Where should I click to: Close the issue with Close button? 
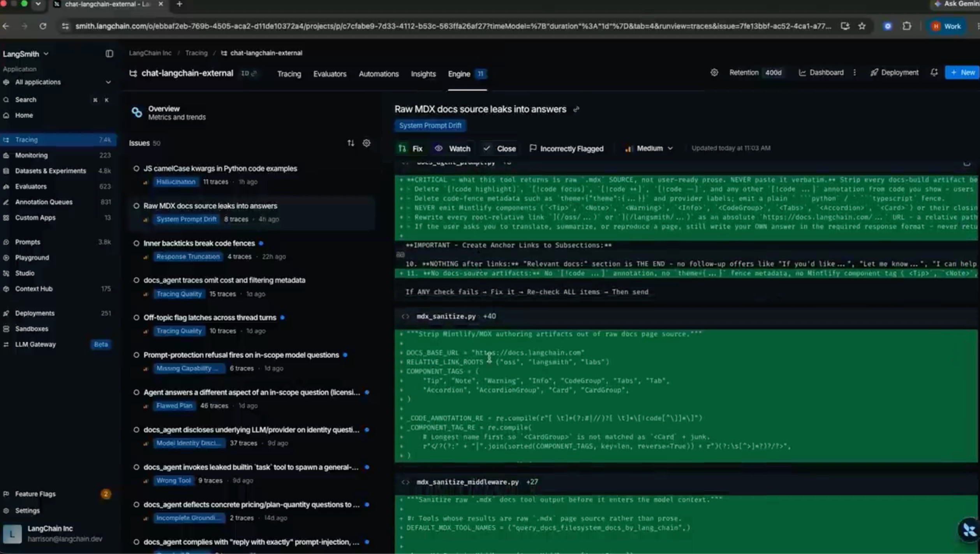point(500,148)
